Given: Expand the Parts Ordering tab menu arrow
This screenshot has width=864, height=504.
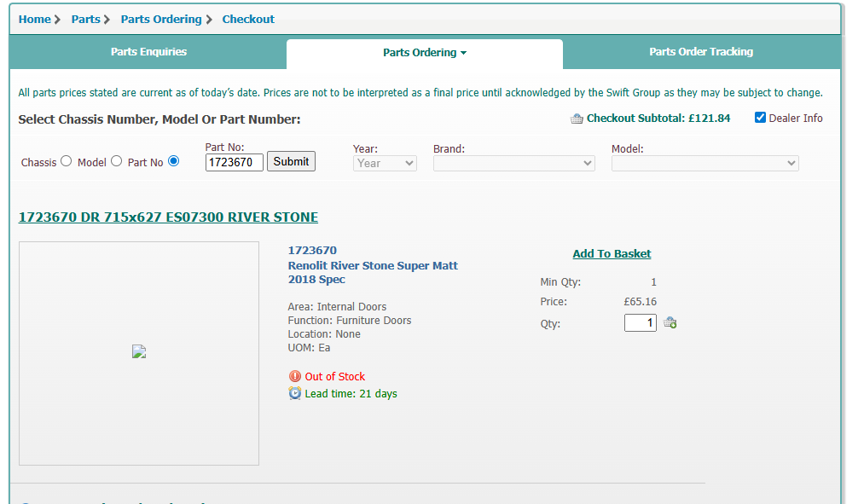Looking at the screenshot, I should 463,53.
